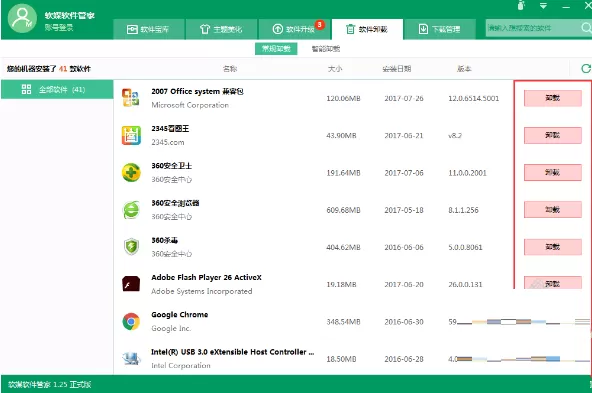The width and height of the screenshot is (592, 393).
Task: Uninstall 2007 Office system 兼容包
Action: [552, 98]
